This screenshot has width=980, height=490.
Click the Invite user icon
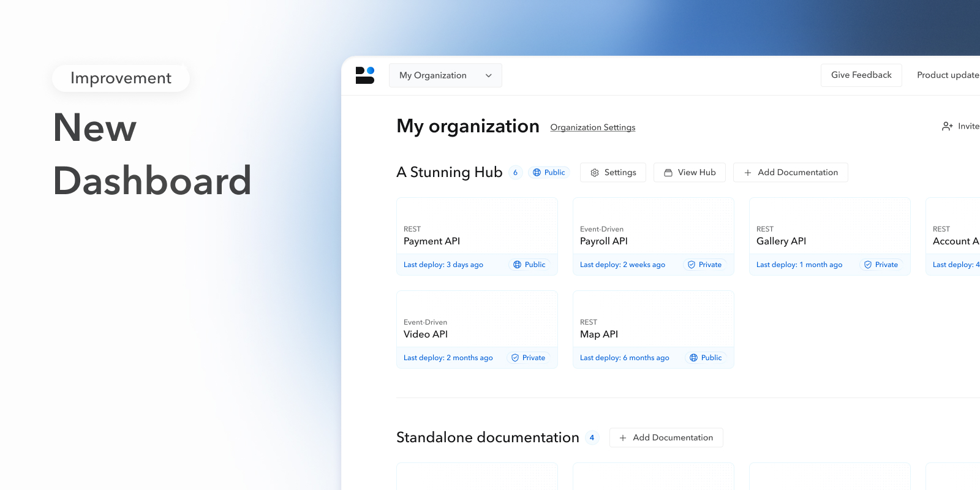pos(947,126)
